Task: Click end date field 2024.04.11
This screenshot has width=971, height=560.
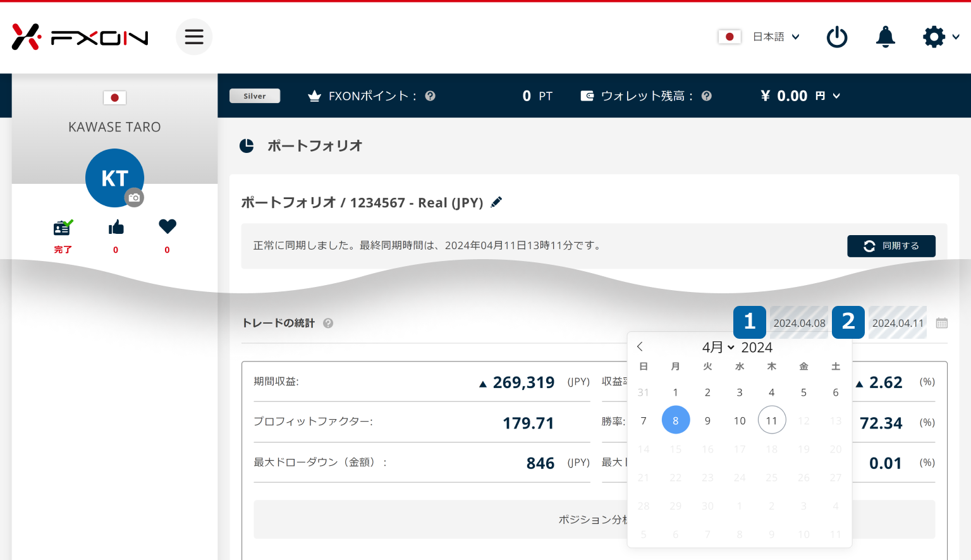Action: tap(898, 323)
